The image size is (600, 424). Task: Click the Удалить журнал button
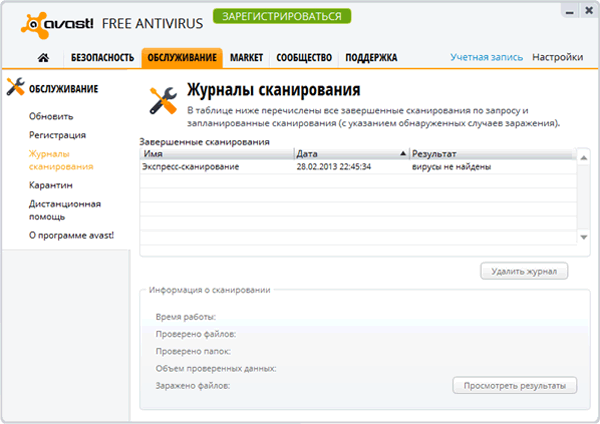(524, 271)
